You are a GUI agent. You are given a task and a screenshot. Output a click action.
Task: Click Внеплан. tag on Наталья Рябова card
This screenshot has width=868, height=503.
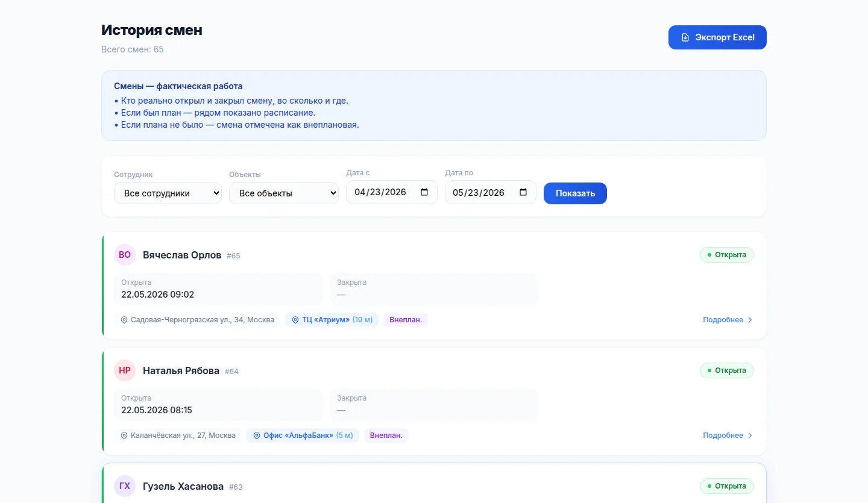click(386, 436)
